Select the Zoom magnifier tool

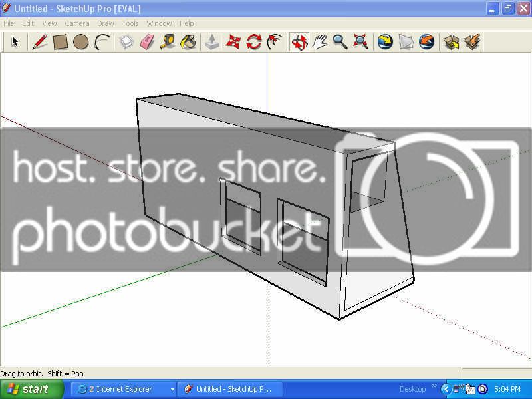pyautogui.click(x=340, y=42)
